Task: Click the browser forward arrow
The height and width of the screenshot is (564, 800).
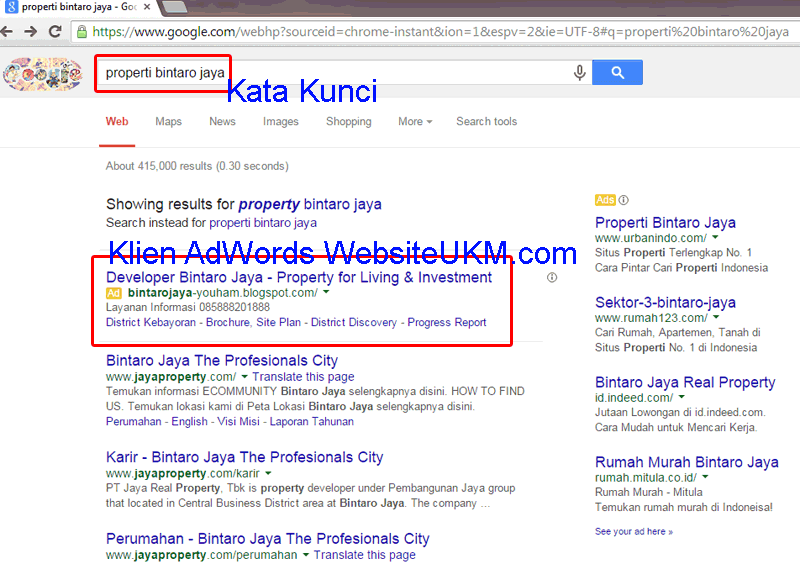Action: point(31,32)
